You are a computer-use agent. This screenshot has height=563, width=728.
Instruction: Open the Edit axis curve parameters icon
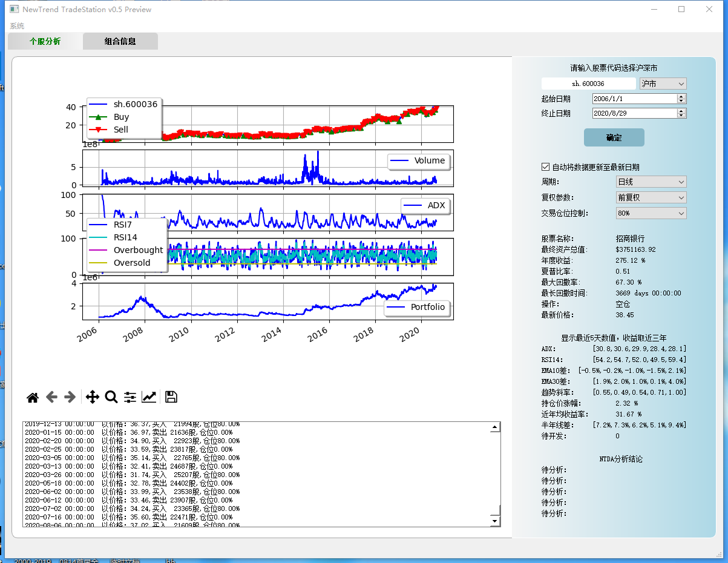pos(149,397)
